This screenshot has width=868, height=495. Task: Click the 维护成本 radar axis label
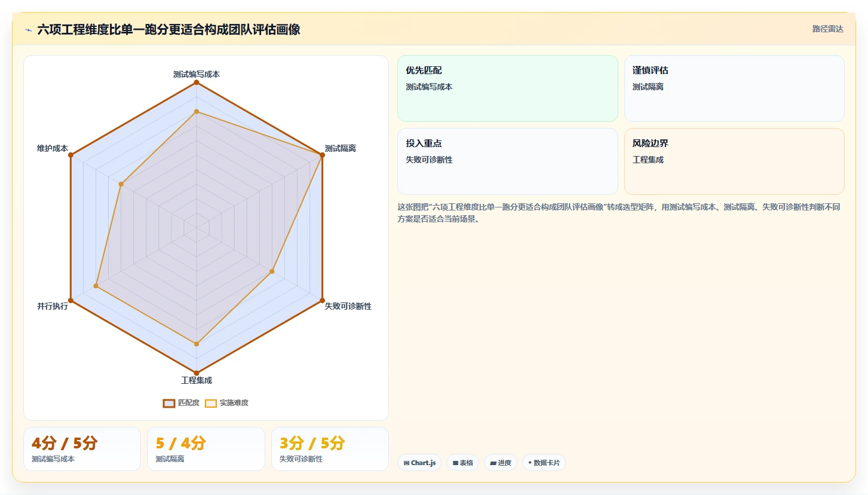coord(53,148)
